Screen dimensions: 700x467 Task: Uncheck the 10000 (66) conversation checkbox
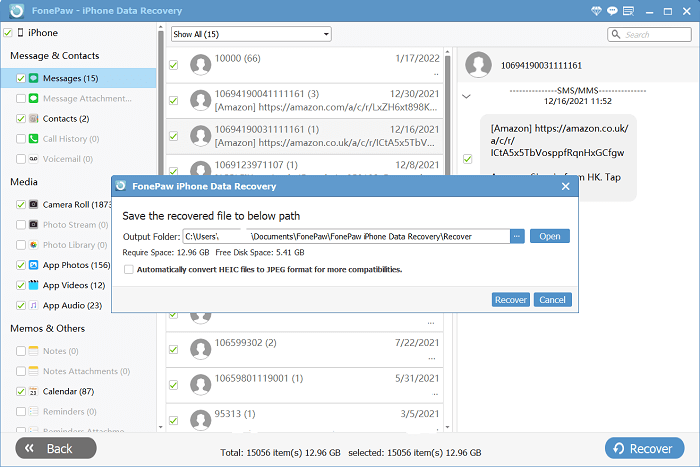[x=174, y=65]
